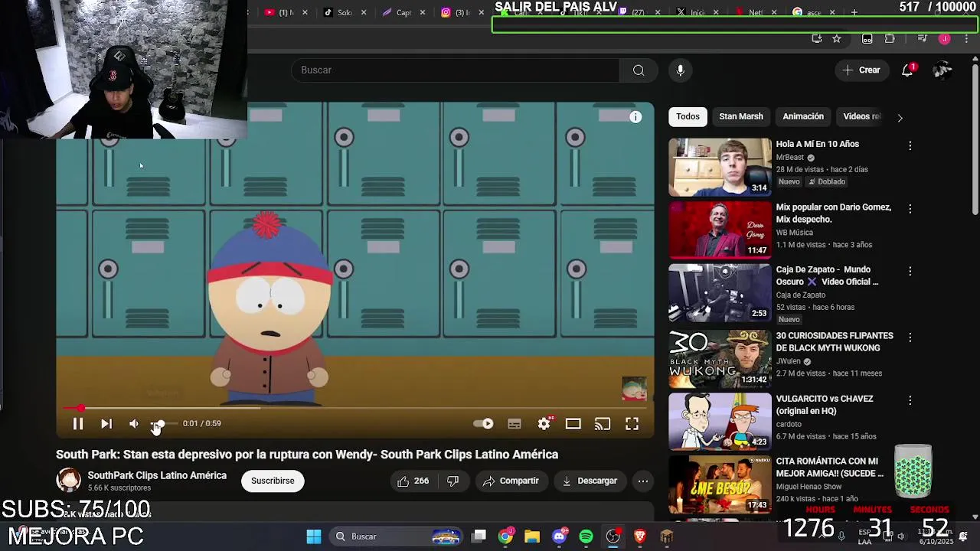This screenshot has height=551, width=980.
Task: Open the channel avatar next to title
Action: (68, 481)
